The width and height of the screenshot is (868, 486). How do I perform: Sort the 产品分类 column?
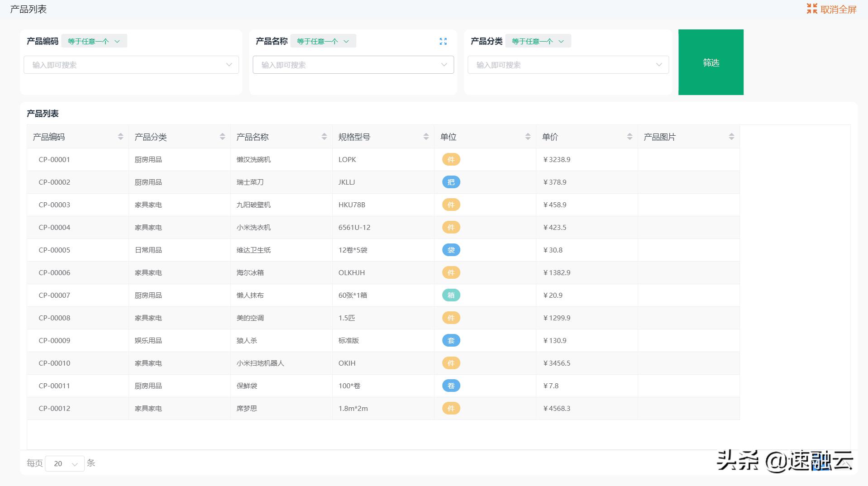coord(223,136)
